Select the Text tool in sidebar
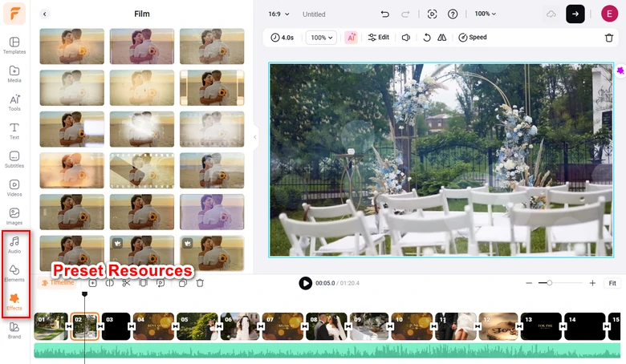 (14, 131)
